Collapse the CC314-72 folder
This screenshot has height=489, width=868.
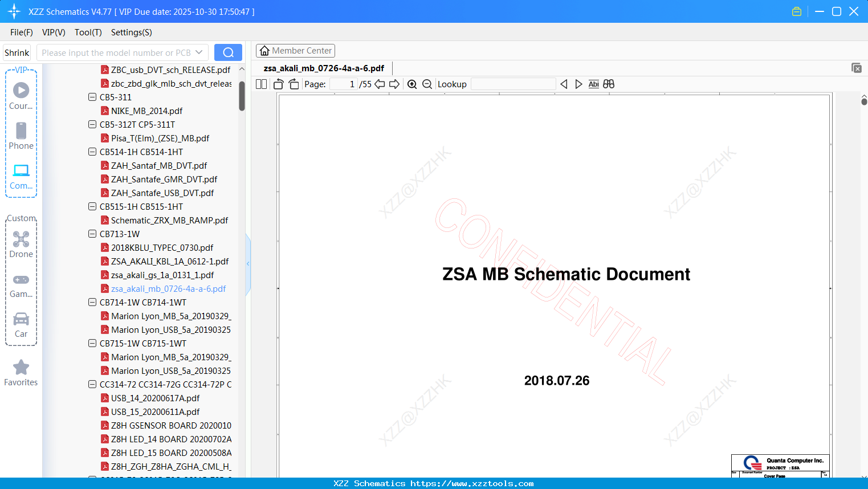[x=92, y=384]
